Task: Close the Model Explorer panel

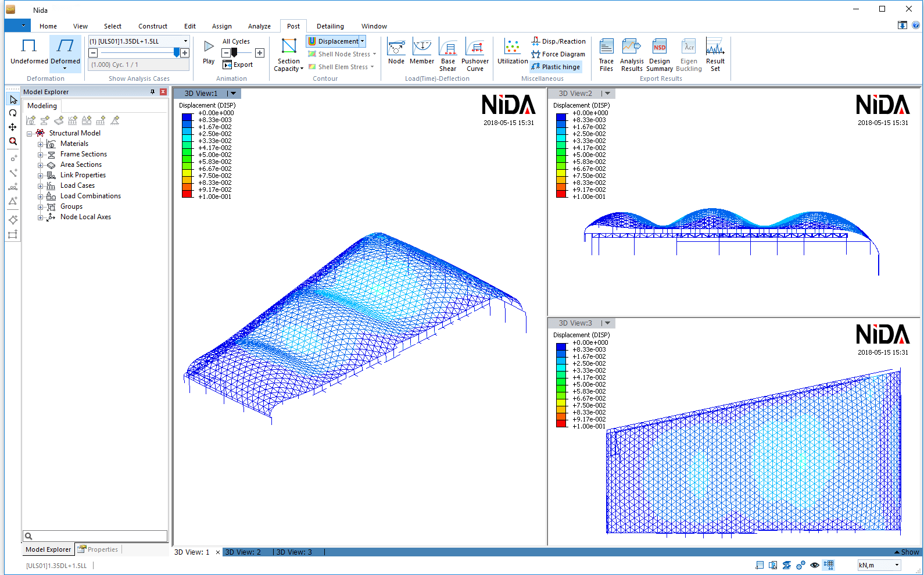Action: [x=163, y=92]
